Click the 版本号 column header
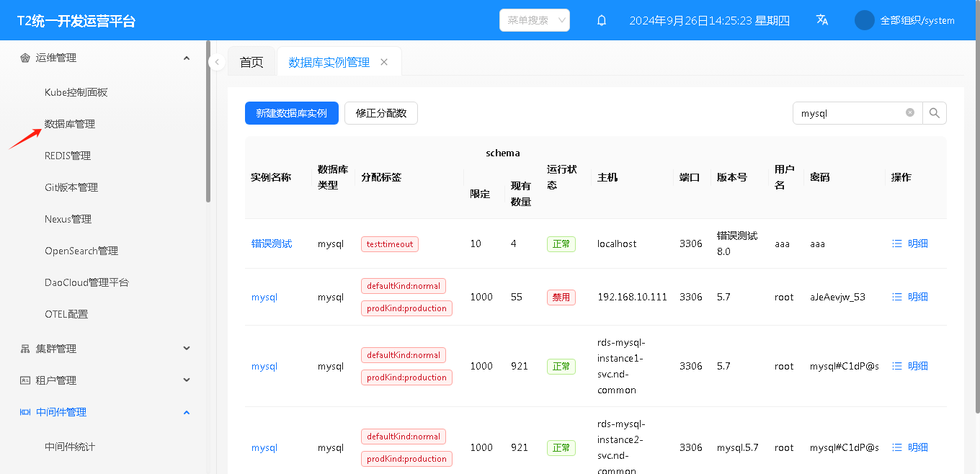This screenshot has width=980, height=474. 732,177
